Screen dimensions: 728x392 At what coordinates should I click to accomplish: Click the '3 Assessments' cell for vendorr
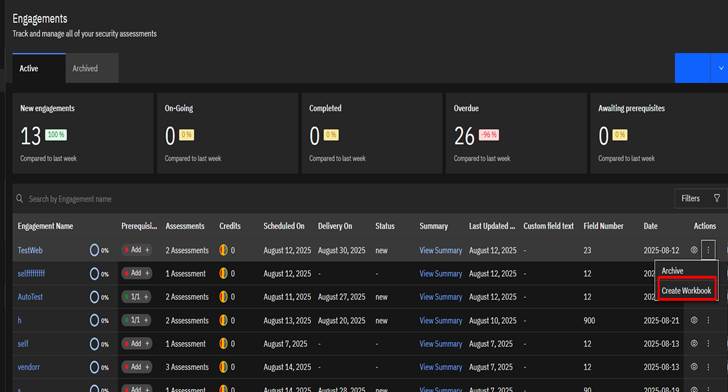click(187, 366)
